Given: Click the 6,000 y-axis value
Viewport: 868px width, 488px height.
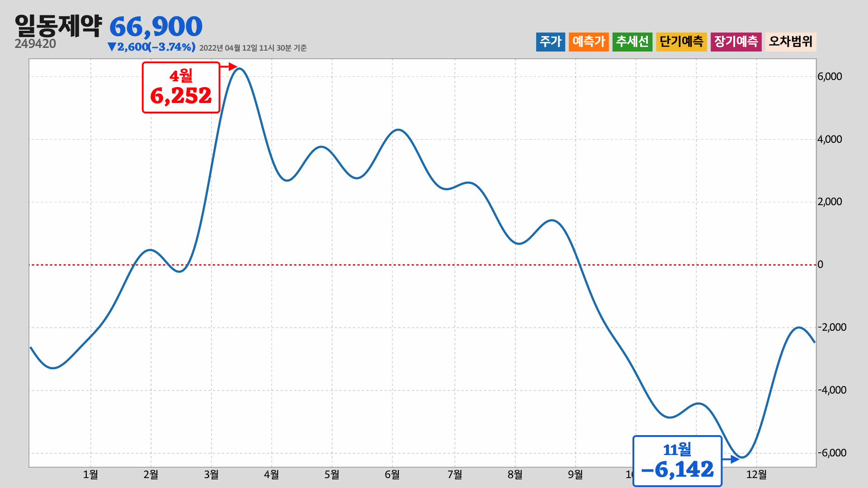Looking at the screenshot, I should tap(830, 76).
